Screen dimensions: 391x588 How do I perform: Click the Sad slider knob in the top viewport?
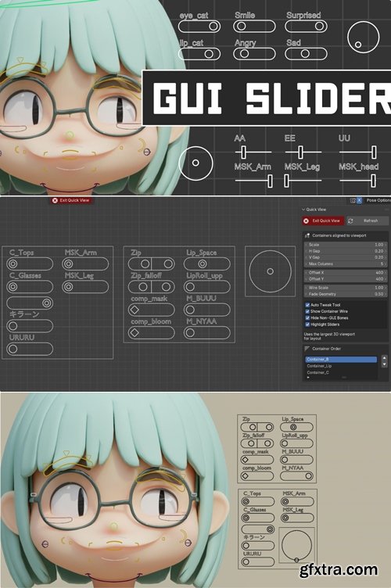pyautogui.click(x=305, y=54)
